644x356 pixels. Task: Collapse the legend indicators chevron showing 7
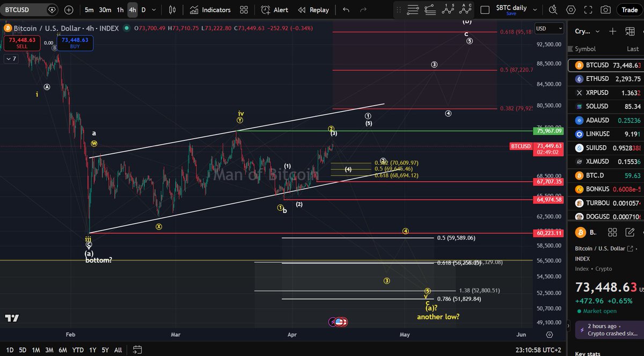coord(11,58)
